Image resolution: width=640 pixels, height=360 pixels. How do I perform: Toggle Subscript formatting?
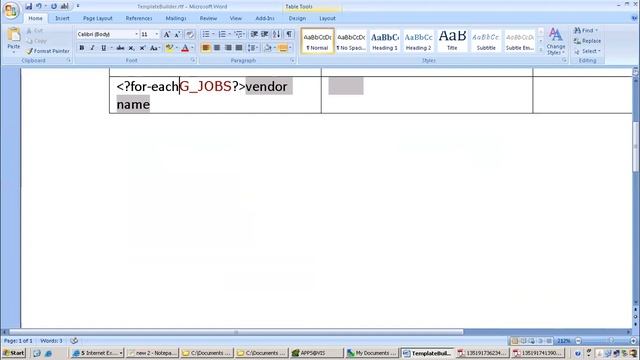(131, 48)
